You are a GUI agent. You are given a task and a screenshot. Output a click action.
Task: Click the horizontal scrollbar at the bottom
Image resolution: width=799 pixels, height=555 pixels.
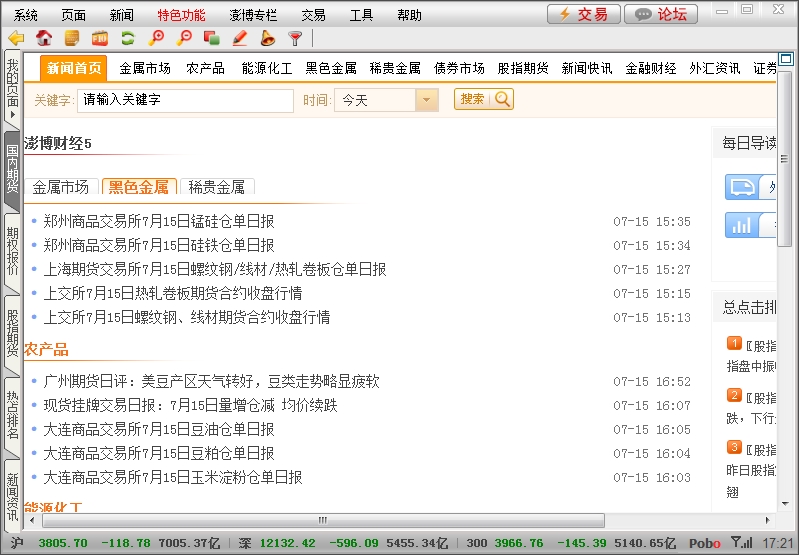pyautogui.click(x=320, y=520)
